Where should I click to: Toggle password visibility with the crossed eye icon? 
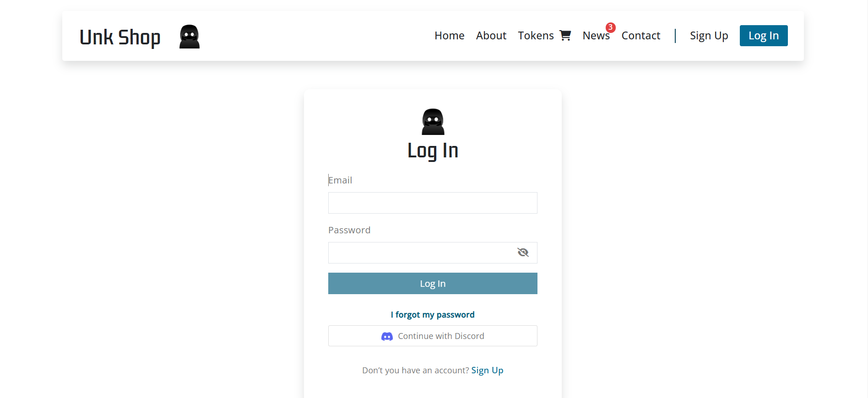pyautogui.click(x=523, y=253)
